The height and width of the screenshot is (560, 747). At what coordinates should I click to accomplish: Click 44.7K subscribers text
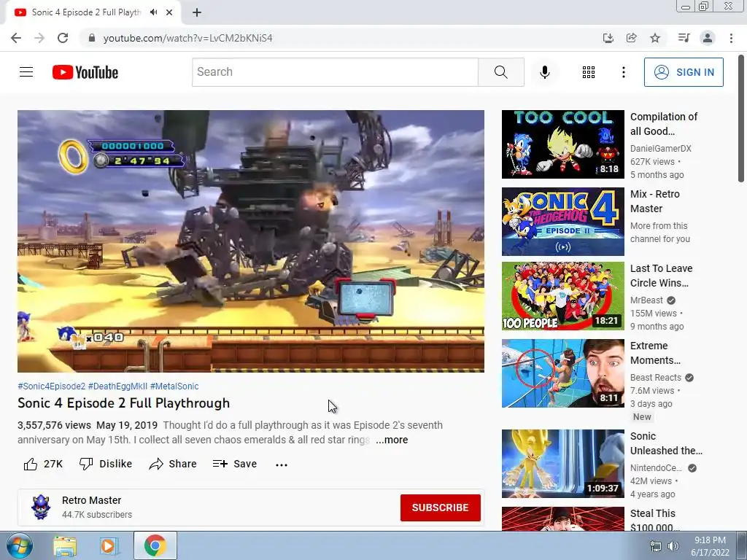97,515
